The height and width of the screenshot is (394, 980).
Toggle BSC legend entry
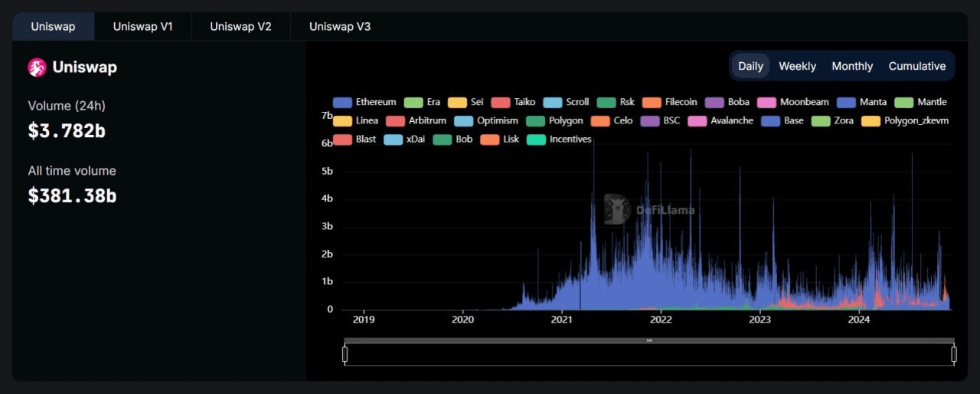(x=661, y=120)
